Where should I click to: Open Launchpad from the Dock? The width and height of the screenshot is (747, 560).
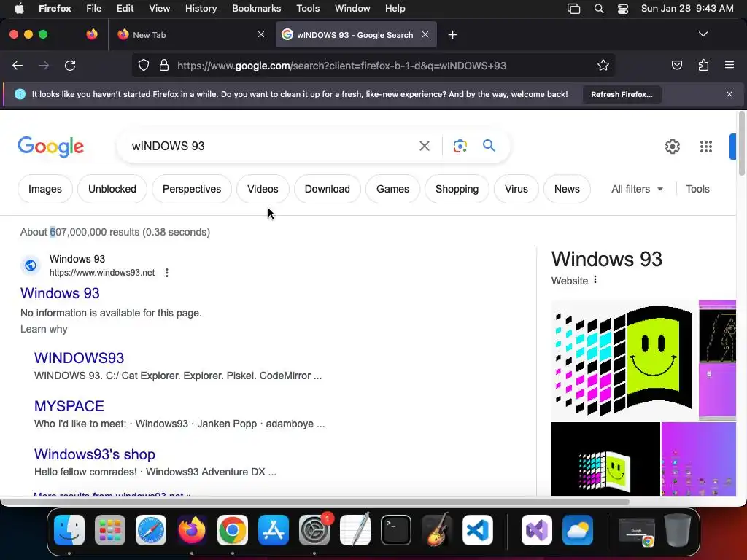click(110, 530)
